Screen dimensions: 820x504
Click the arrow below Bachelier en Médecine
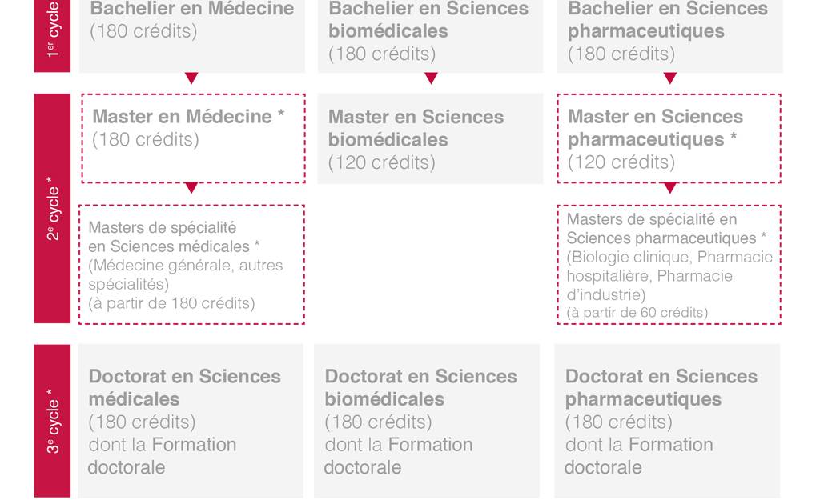[x=191, y=78]
